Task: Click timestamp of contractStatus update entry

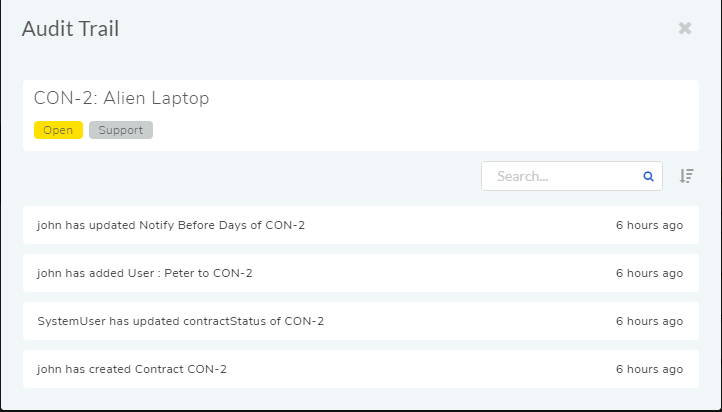Action: tap(649, 321)
